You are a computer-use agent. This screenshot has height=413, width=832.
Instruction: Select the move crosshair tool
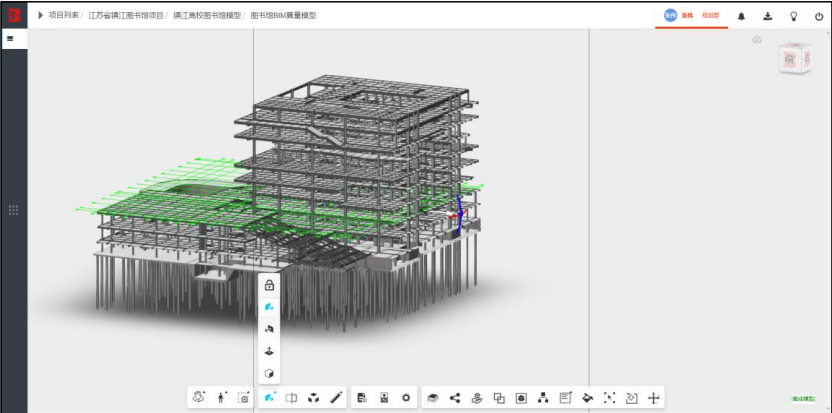click(x=654, y=398)
